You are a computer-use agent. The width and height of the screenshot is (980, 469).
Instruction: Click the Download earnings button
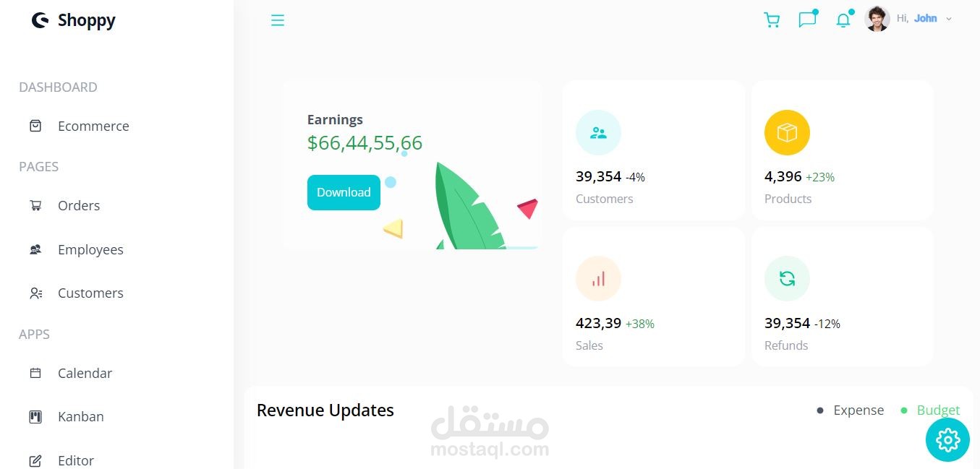344,192
